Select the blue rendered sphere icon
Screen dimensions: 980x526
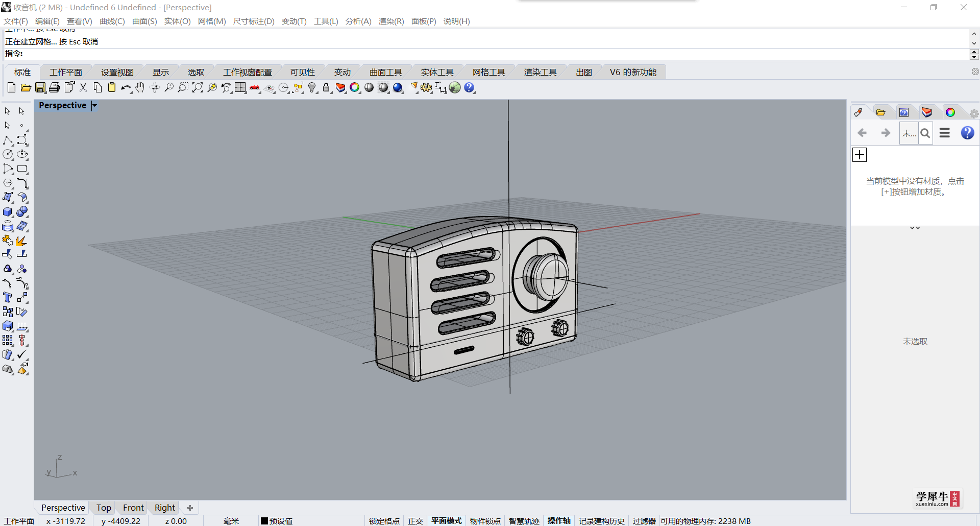(x=398, y=88)
